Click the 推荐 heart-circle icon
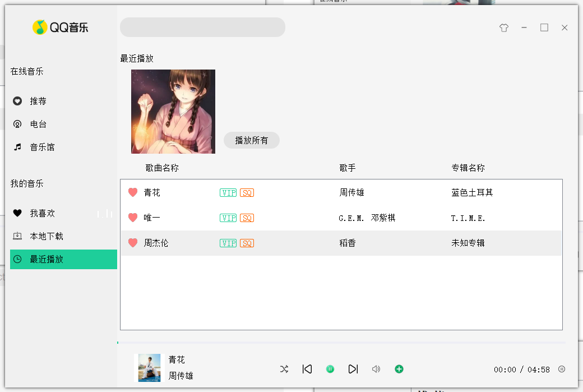Screen dimensions: 583x392 [17, 101]
